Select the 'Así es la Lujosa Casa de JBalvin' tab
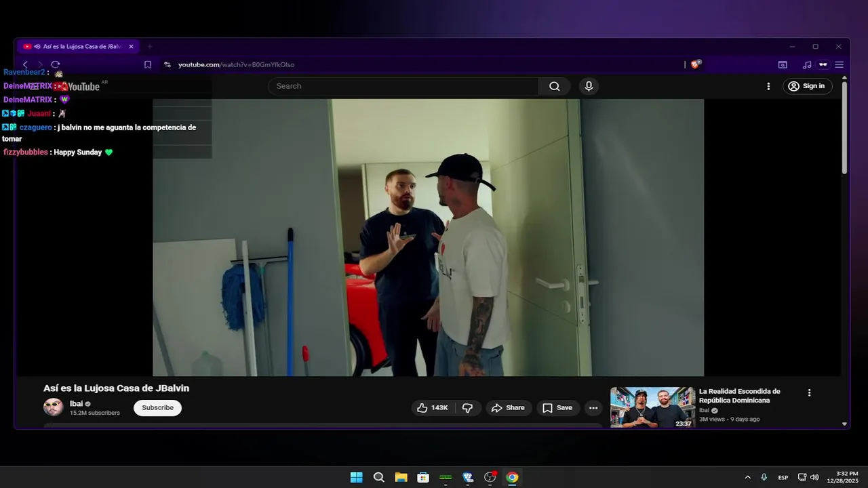The height and width of the screenshot is (488, 868). [79, 47]
